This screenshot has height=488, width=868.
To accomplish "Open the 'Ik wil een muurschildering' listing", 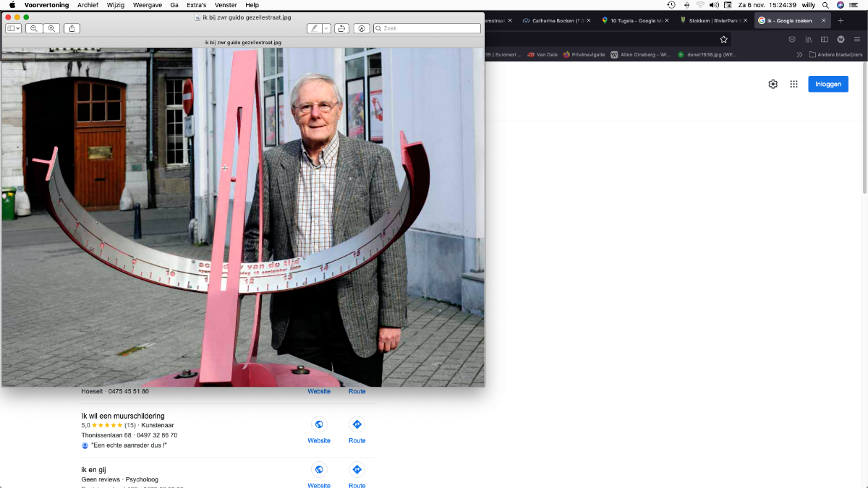I will [123, 416].
